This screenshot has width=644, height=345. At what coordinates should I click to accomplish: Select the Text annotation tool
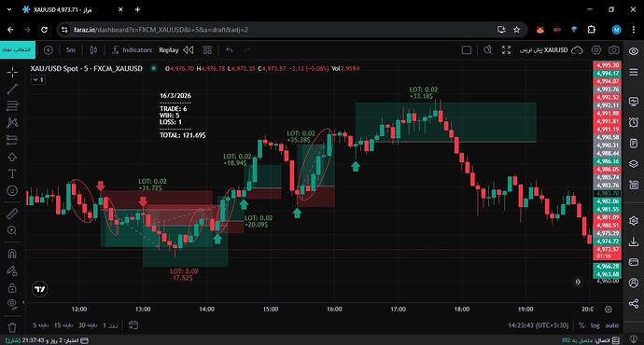(12, 173)
